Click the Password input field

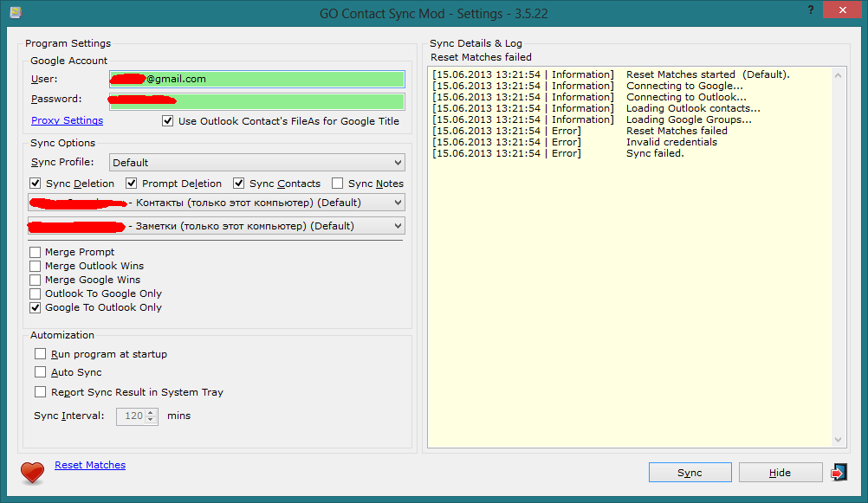point(257,101)
